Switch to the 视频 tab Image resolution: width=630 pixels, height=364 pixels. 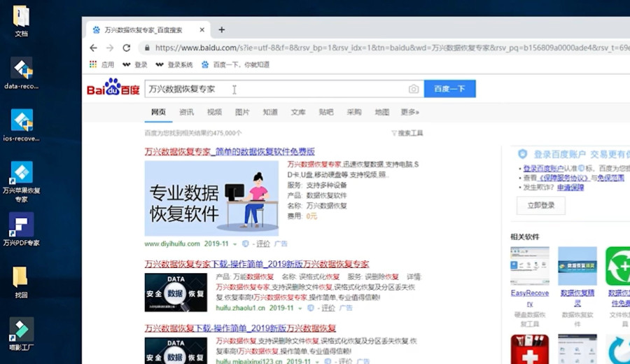[x=215, y=112]
